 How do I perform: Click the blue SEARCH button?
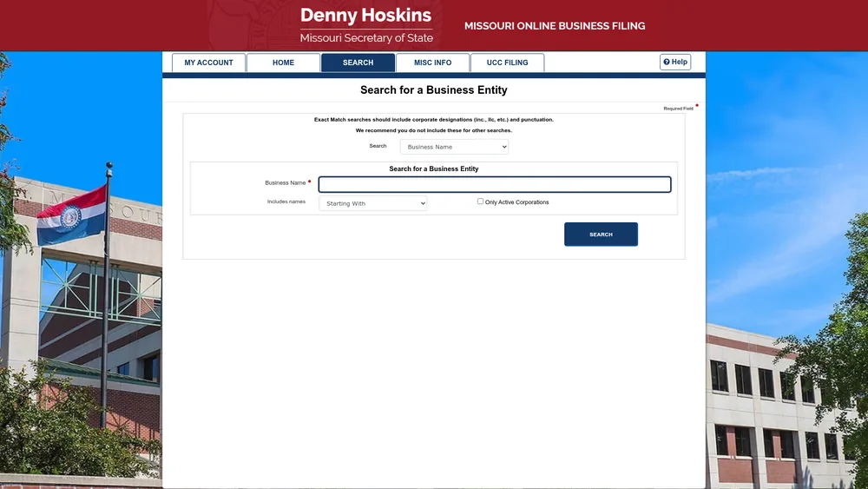tap(602, 235)
